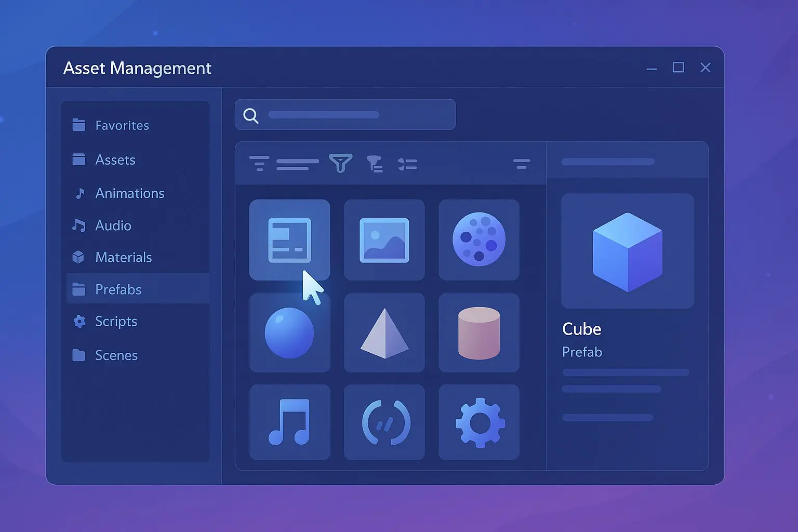The height and width of the screenshot is (532, 798).
Task: Select the hierarchy tree view icon
Action: [375, 164]
